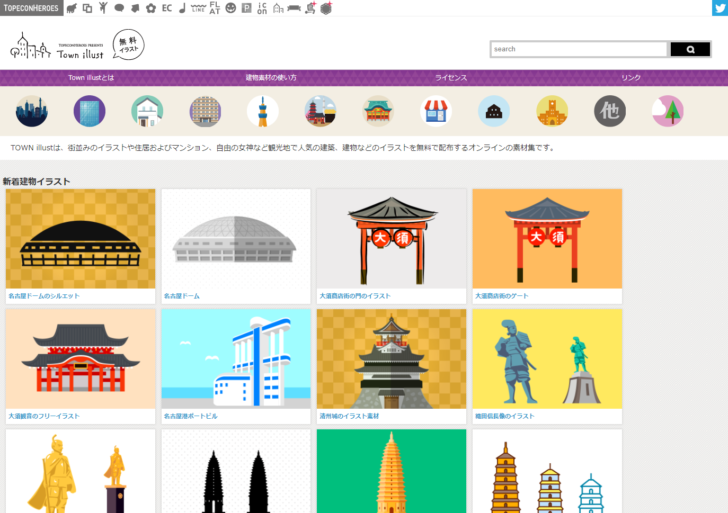This screenshot has height=513, width=728.
Task: Open the music note icon site
Action: pyautogui.click(x=182, y=8)
